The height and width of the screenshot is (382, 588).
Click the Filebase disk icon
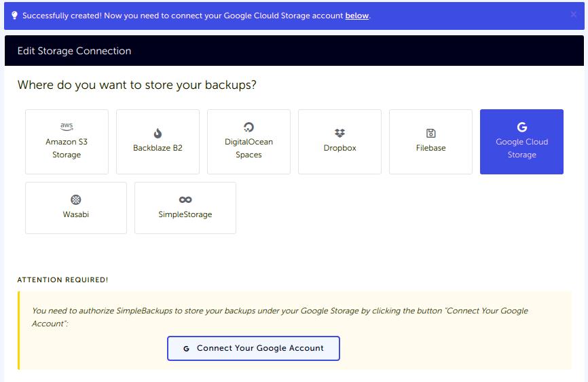click(430, 133)
